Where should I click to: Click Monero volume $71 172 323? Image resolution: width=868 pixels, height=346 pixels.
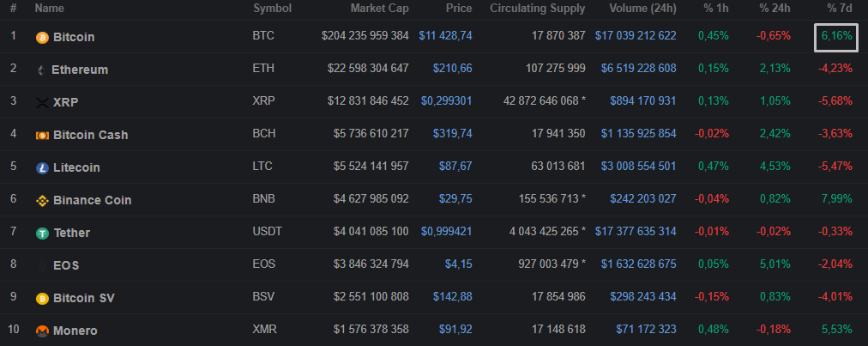click(x=646, y=330)
